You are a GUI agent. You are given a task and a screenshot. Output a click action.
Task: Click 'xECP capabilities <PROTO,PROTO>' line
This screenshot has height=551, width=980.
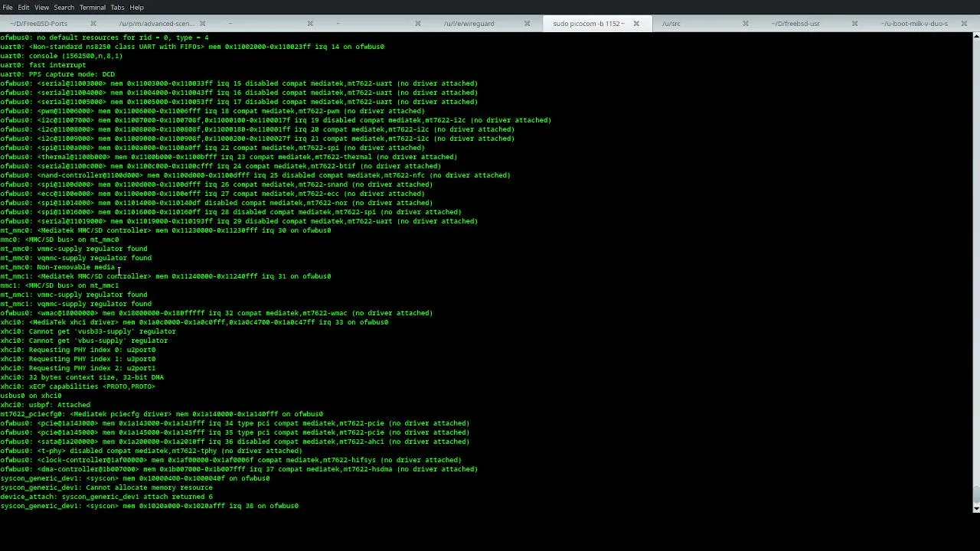77,386
